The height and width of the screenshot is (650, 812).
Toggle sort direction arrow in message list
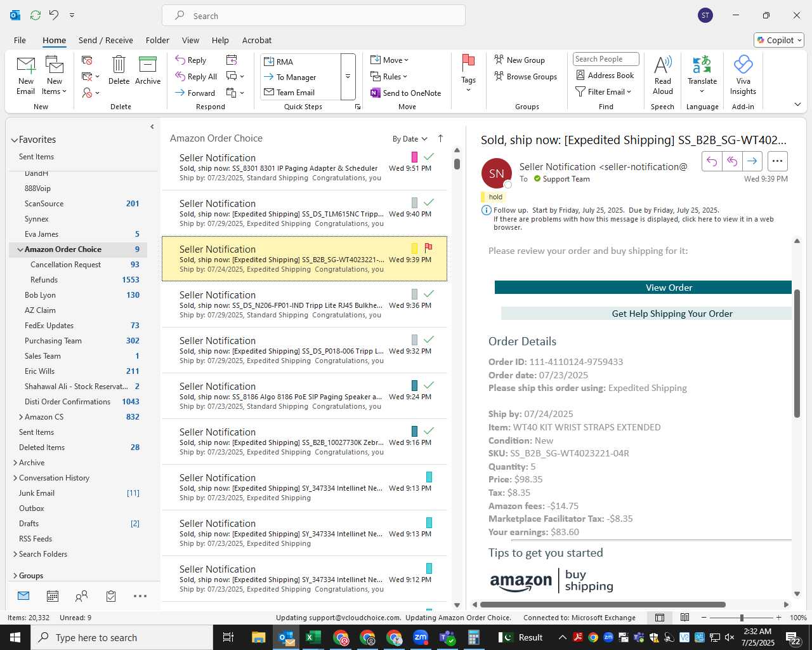(440, 138)
